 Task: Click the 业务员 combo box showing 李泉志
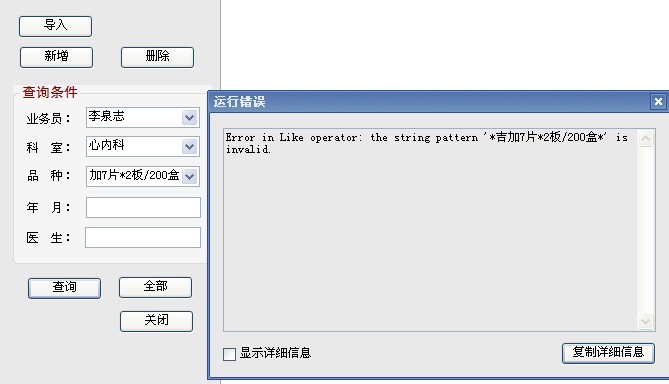(143, 117)
